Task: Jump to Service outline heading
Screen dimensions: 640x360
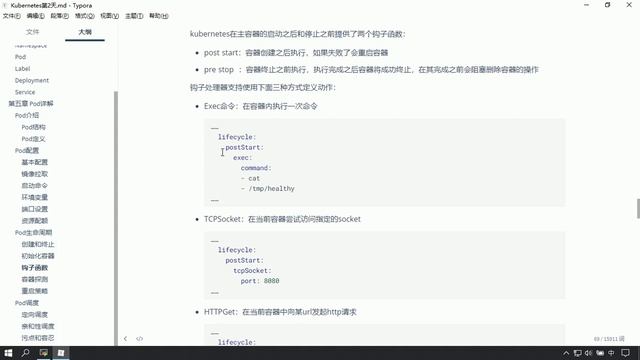Action: [25, 92]
